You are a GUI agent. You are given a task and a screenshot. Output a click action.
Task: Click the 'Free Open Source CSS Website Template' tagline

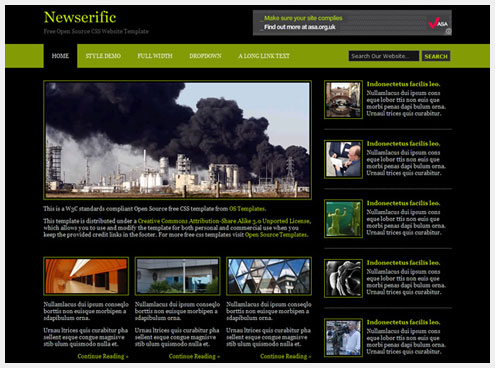(x=96, y=31)
